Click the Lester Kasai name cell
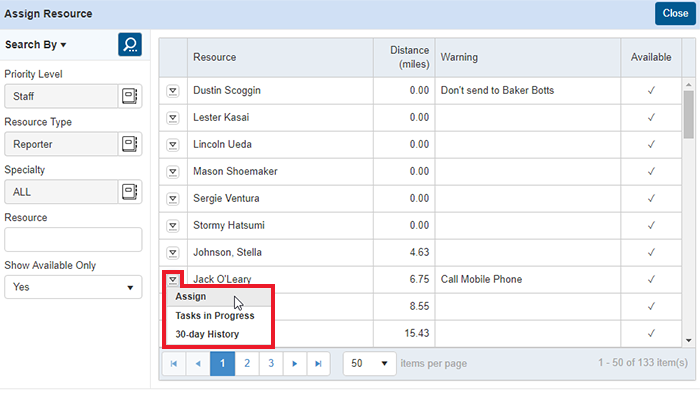The width and height of the screenshot is (700, 393). coord(280,117)
